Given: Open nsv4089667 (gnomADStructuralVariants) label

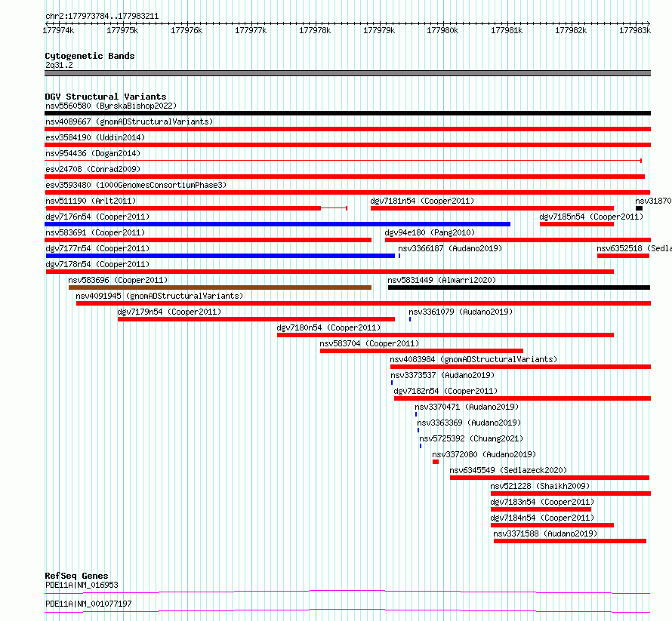Looking at the screenshot, I should (x=129, y=121).
